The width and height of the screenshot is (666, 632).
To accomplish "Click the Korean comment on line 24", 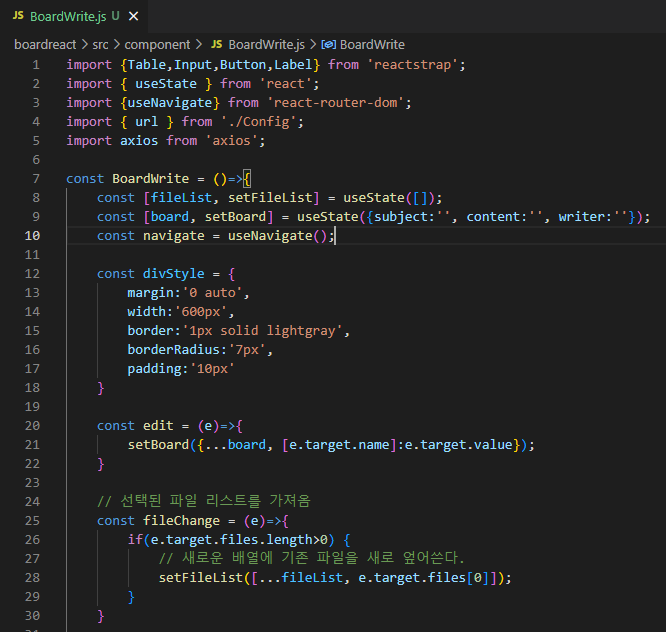I will tap(204, 501).
